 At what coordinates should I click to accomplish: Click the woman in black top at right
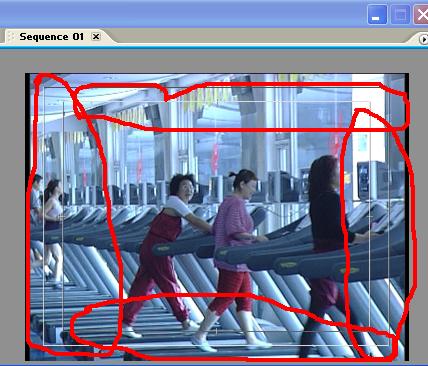click(x=328, y=250)
